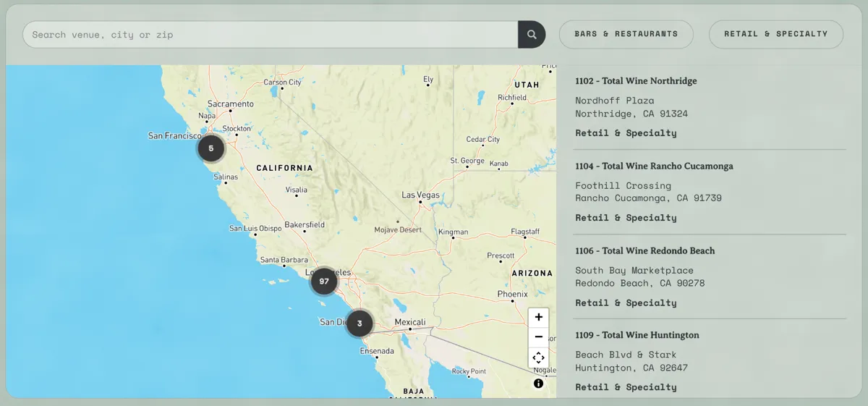Filter by Bars & Restaurants
This screenshot has width=868, height=406.
click(626, 34)
